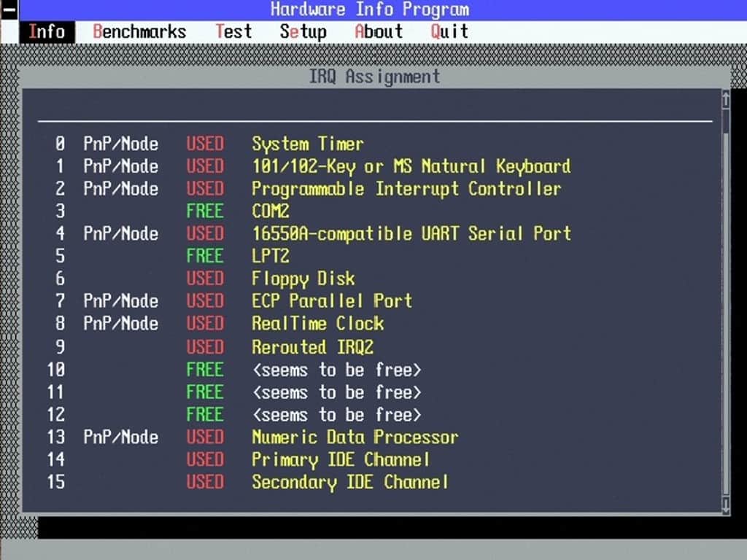Click PnP/Node label on IRQ 8 row
747x560 pixels.
tap(121, 324)
